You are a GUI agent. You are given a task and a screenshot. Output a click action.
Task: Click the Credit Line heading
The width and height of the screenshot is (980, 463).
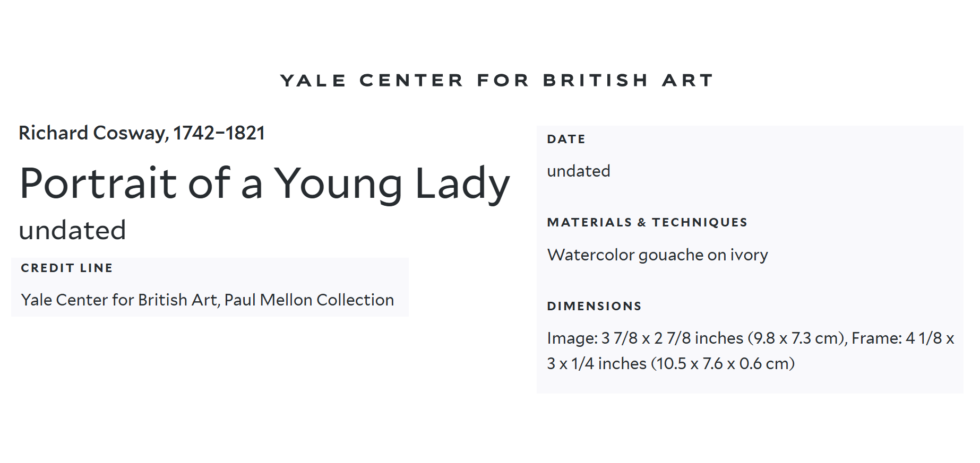tap(67, 268)
